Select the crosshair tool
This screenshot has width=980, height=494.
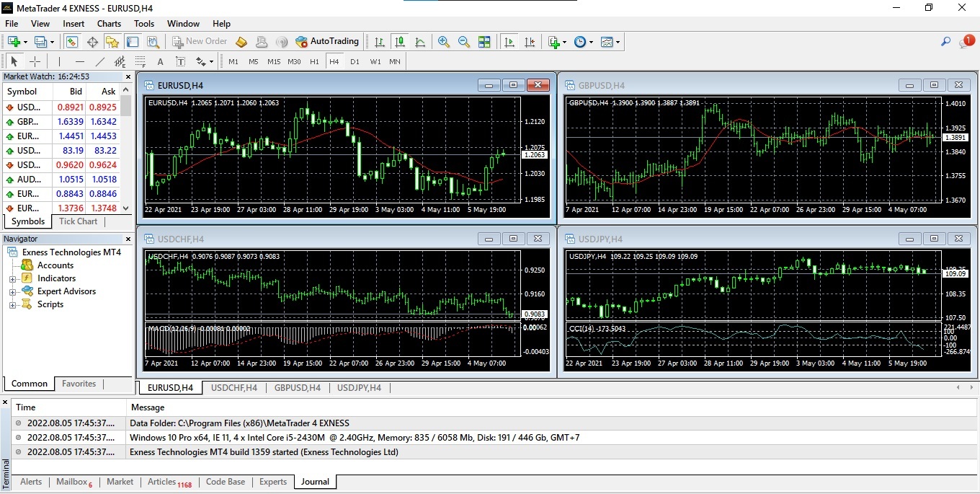pyautogui.click(x=35, y=61)
